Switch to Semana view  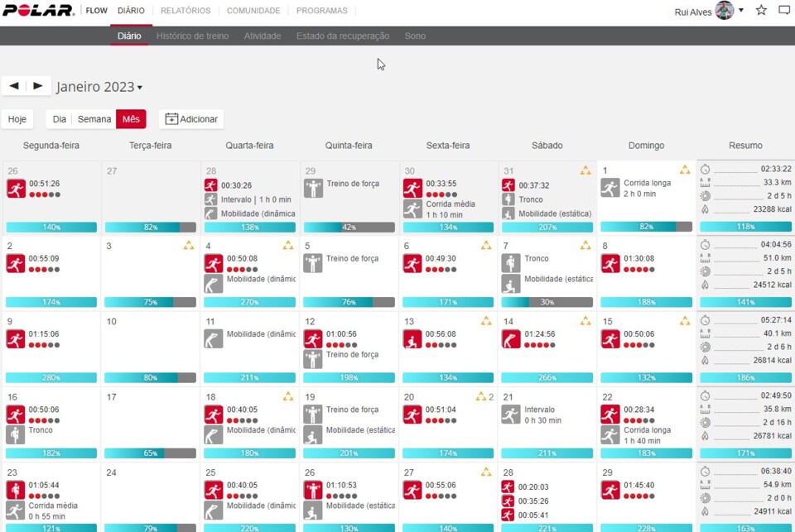(x=94, y=119)
